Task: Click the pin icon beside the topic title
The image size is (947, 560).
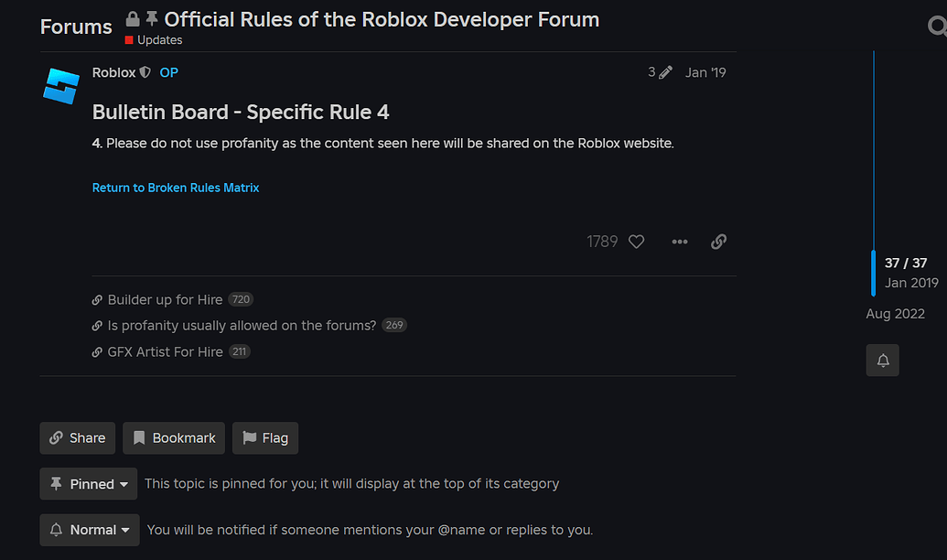Action: (152, 17)
